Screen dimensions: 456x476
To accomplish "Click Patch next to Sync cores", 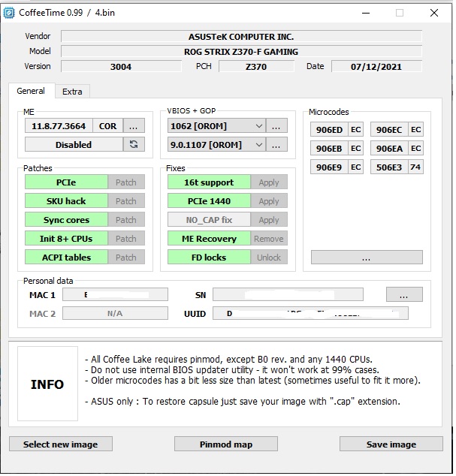I will pos(126,220).
